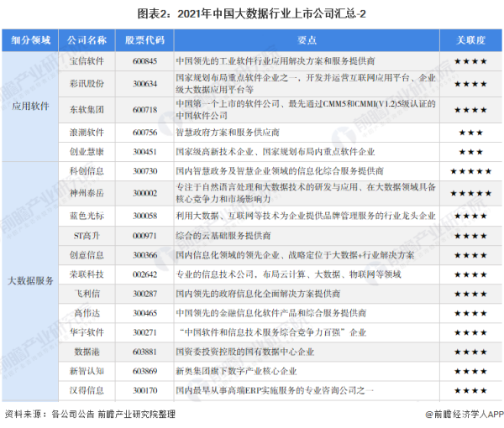Click the 关联度 column header

(x=470, y=40)
